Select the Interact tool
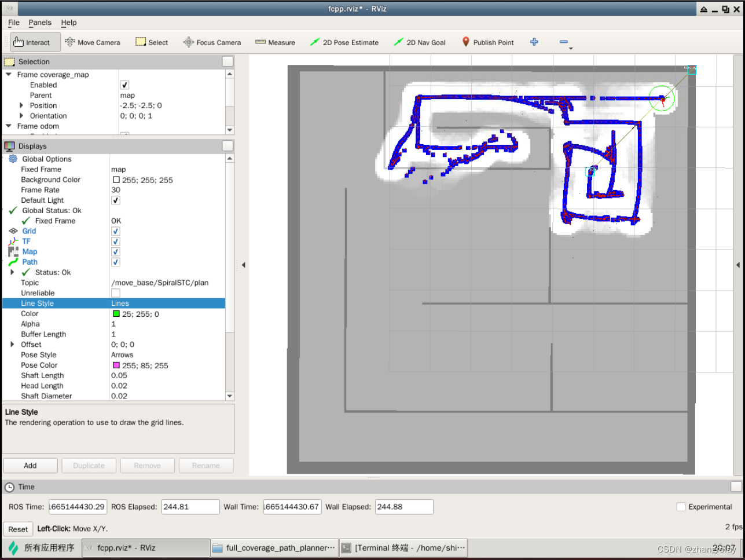The image size is (745, 560). 34,42
